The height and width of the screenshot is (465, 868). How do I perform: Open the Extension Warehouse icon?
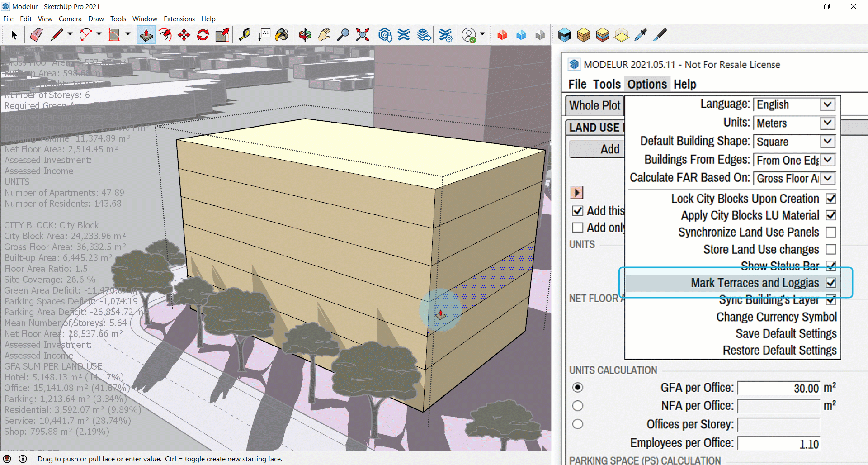pyautogui.click(x=404, y=35)
